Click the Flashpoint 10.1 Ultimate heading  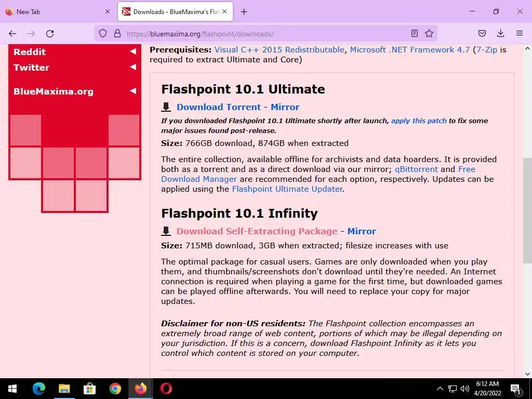243,89
